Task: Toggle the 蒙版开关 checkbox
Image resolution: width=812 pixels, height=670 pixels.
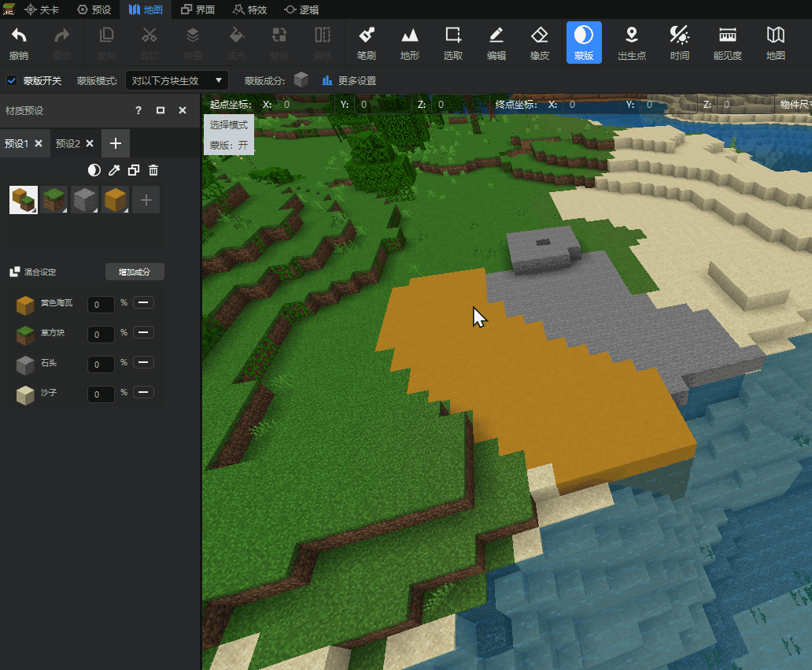Action: 12,81
